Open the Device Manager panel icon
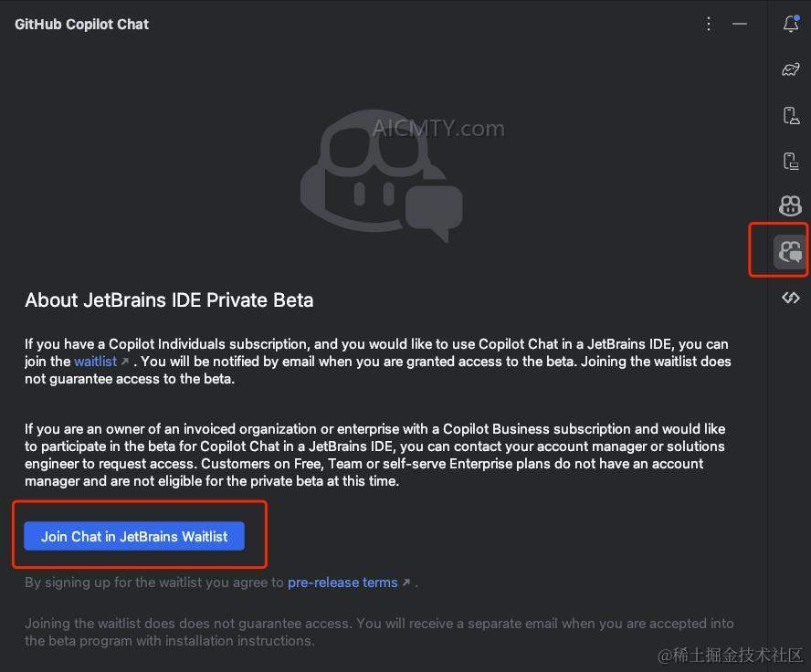This screenshot has height=672, width=811. click(791, 115)
